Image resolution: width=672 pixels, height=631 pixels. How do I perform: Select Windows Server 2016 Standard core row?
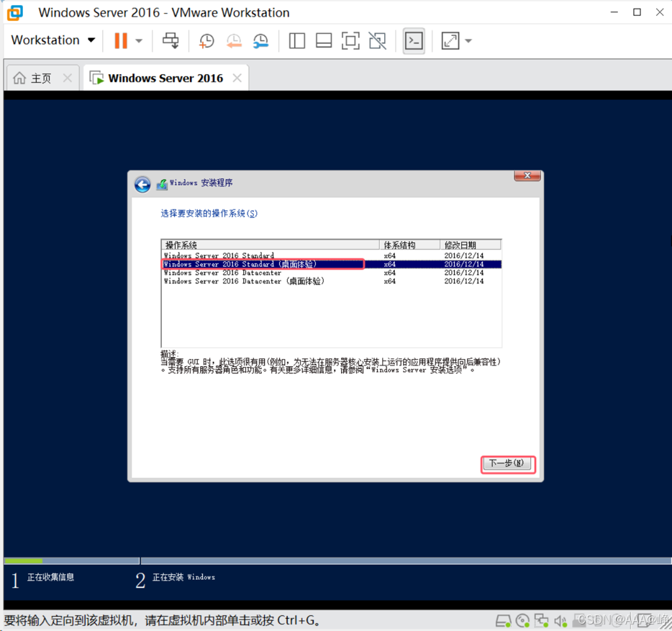[331, 255]
